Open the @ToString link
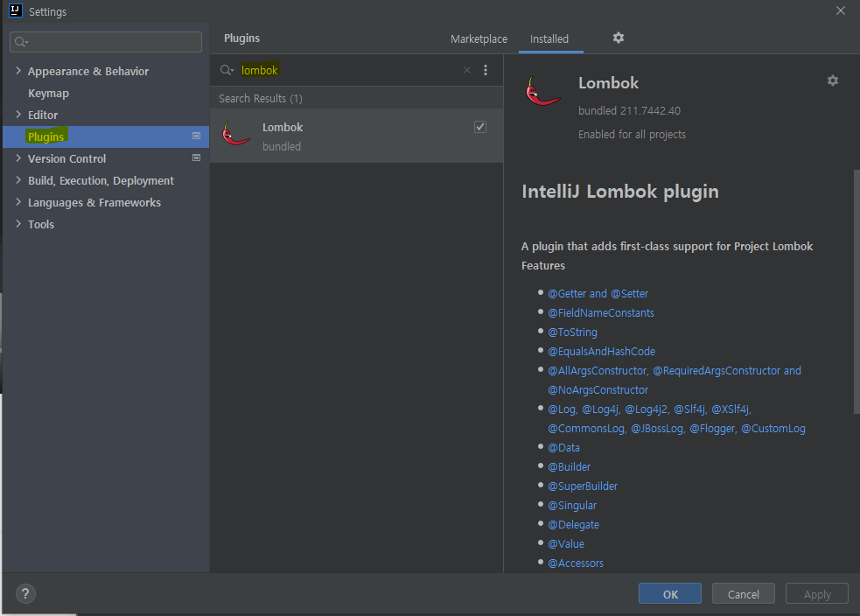This screenshot has width=860, height=616. point(572,332)
